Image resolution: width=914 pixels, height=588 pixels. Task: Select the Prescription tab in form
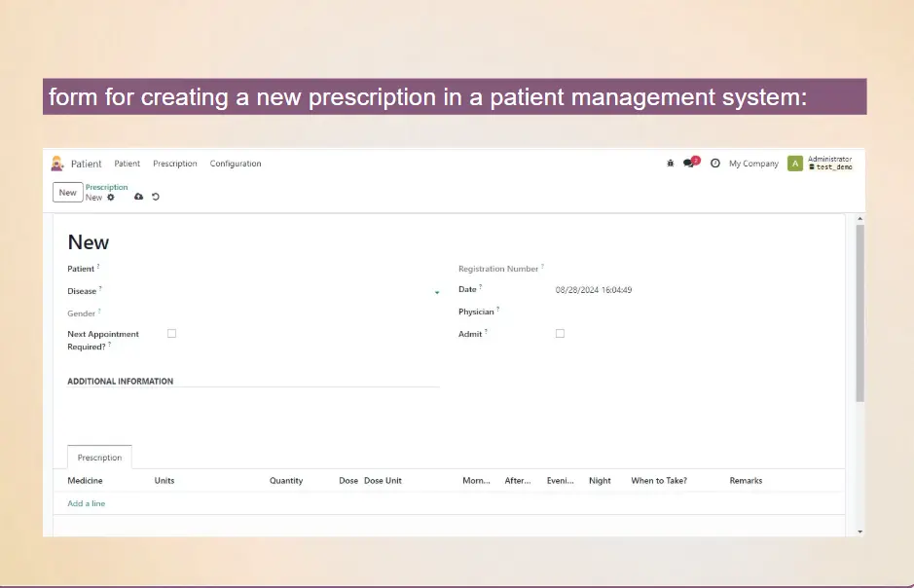point(99,458)
